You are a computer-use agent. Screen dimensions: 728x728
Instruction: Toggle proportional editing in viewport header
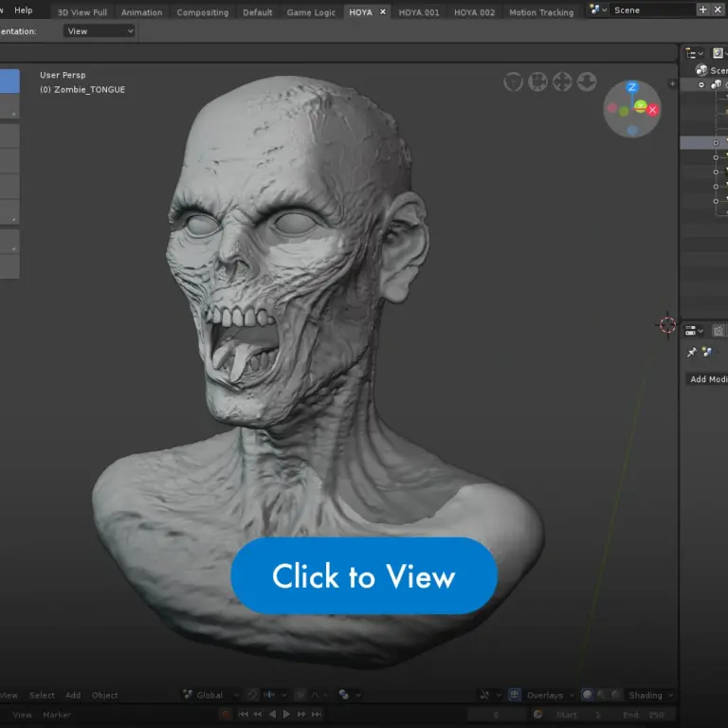[300, 695]
